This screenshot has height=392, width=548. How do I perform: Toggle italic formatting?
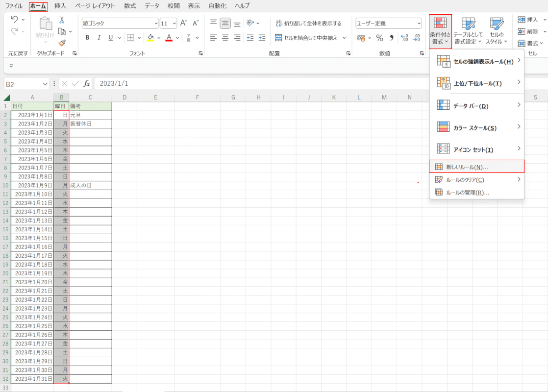click(100, 38)
